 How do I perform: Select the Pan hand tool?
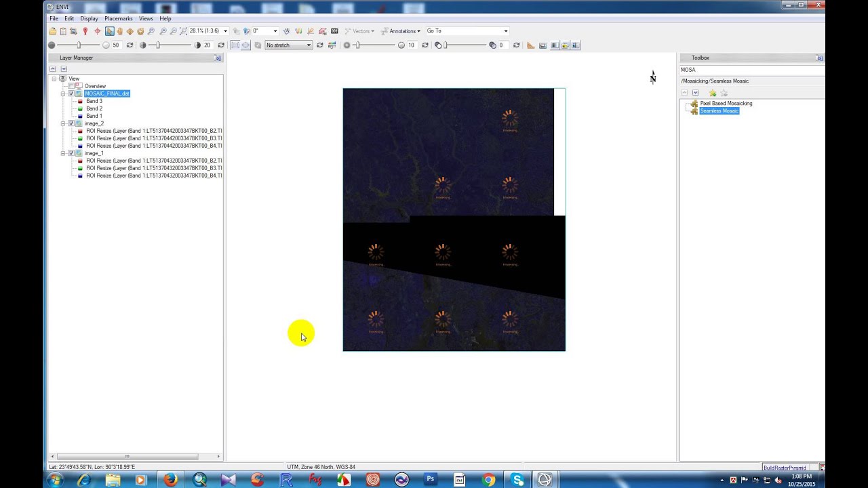119,31
